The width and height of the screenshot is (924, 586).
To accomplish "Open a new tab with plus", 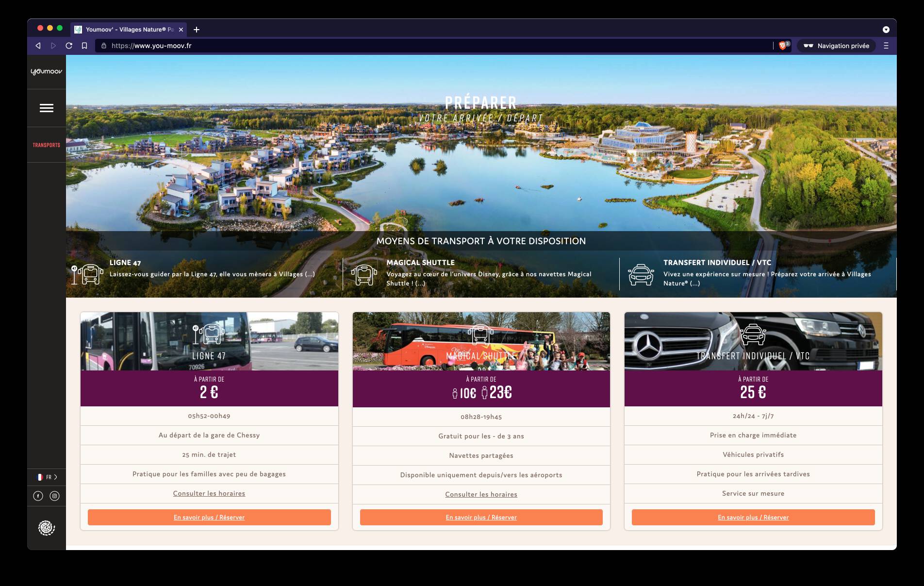I will [197, 30].
